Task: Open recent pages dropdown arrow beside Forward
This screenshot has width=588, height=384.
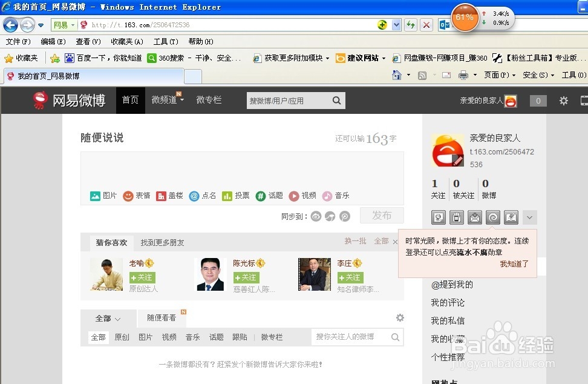Action: point(41,25)
